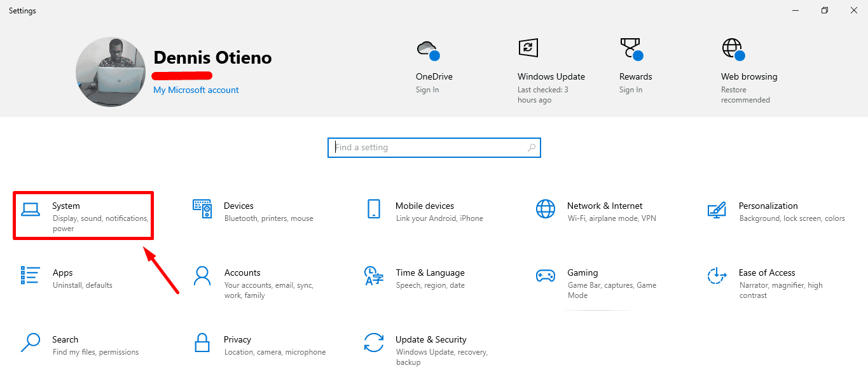
Task: Click the Privacy category title
Action: pyautogui.click(x=237, y=339)
